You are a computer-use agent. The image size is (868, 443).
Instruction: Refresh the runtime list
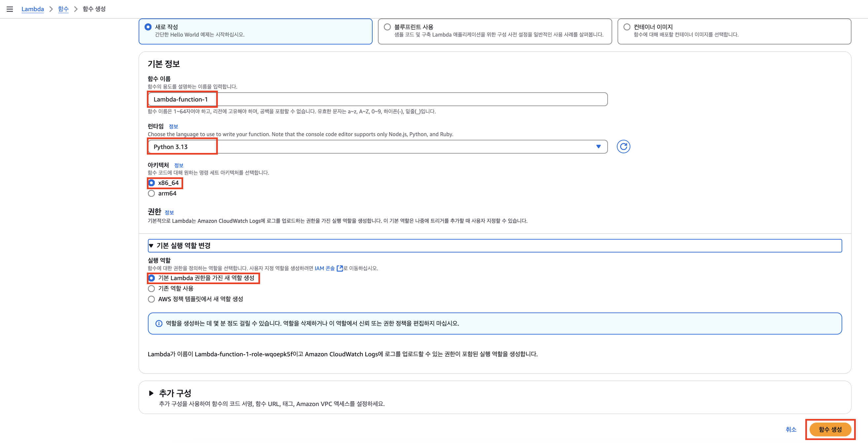coord(624,146)
